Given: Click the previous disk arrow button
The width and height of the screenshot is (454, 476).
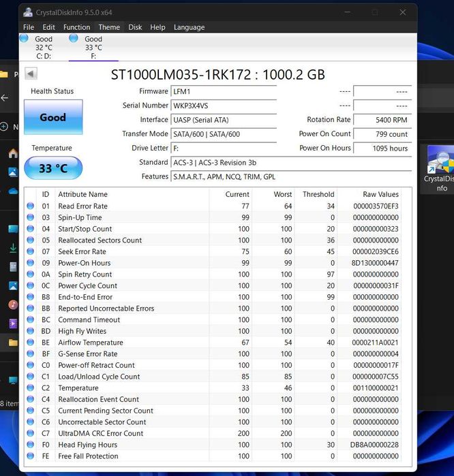Looking at the screenshot, I should pos(31,74).
